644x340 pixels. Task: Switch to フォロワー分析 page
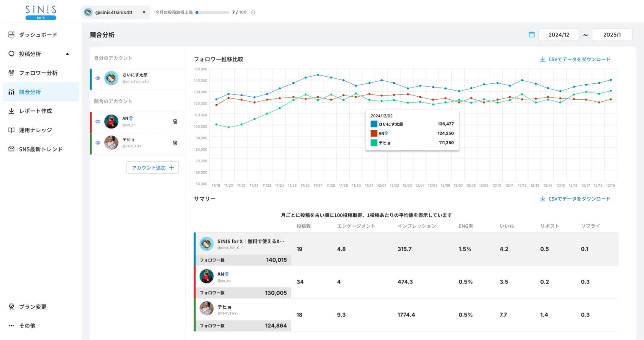[x=38, y=73]
